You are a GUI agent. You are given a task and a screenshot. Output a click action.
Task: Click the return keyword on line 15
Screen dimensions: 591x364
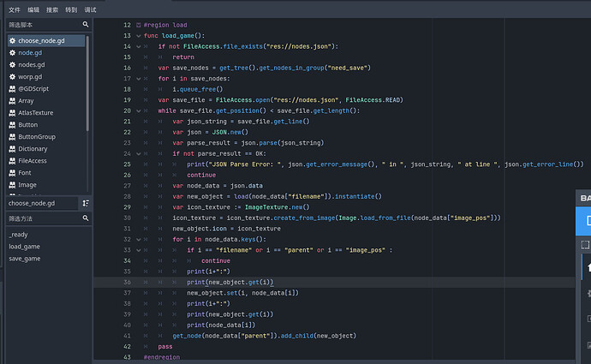[183, 57]
